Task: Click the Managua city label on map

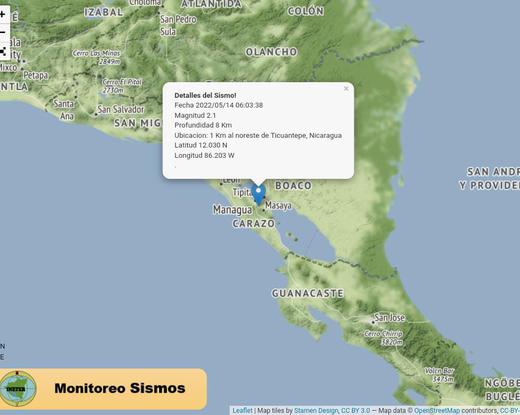Action: [232, 210]
